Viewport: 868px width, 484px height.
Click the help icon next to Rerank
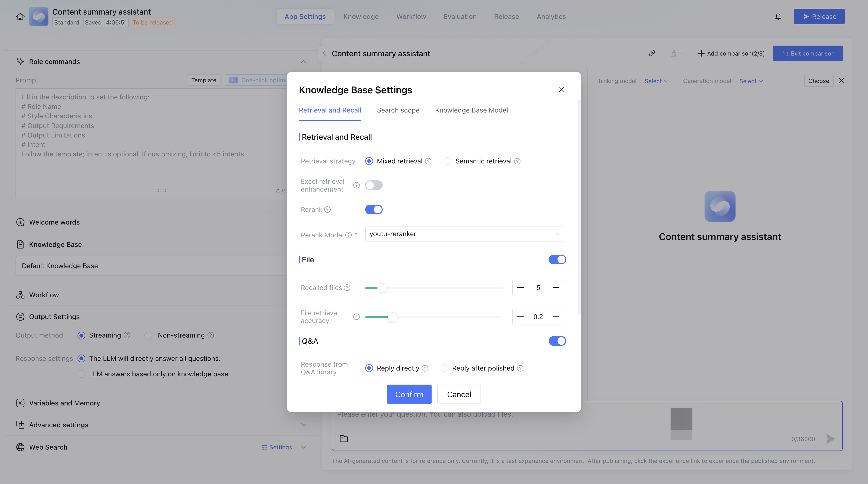click(327, 210)
